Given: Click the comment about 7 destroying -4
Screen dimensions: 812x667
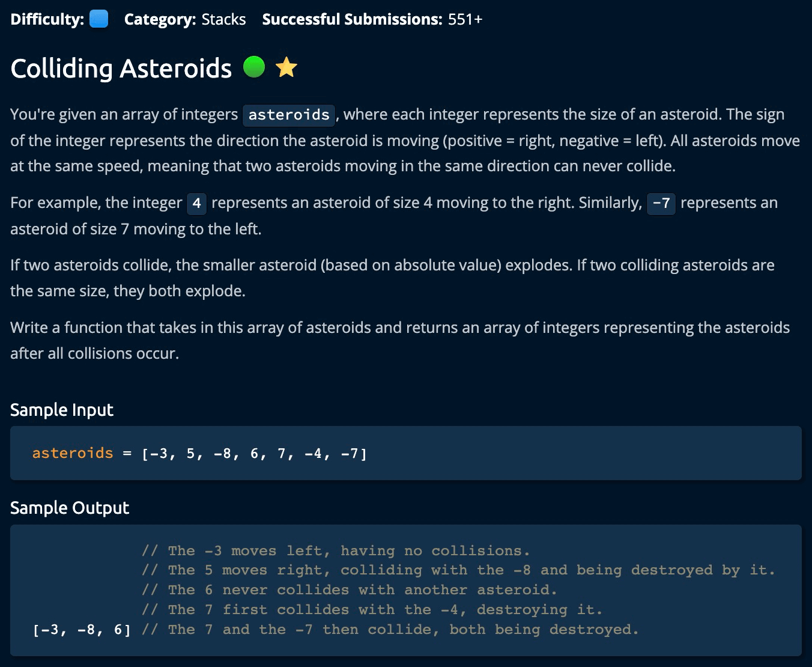Looking at the screenshot, I should click(372, 609).
